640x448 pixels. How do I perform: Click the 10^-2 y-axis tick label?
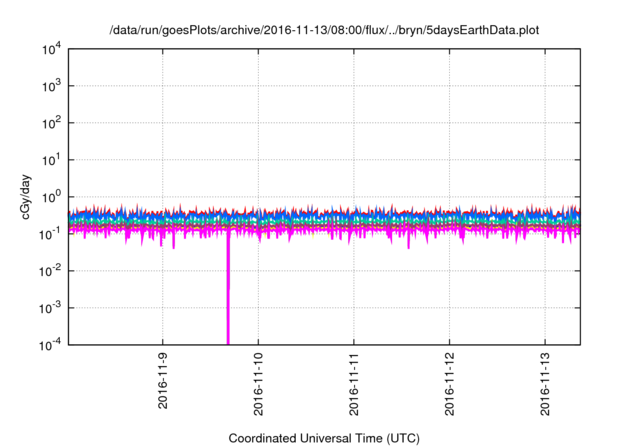tap(51, 271)
